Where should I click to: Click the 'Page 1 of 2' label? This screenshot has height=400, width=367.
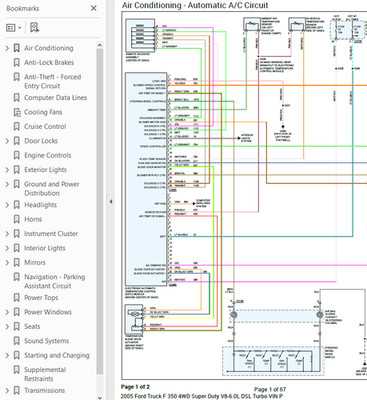(x=135, y=387)
